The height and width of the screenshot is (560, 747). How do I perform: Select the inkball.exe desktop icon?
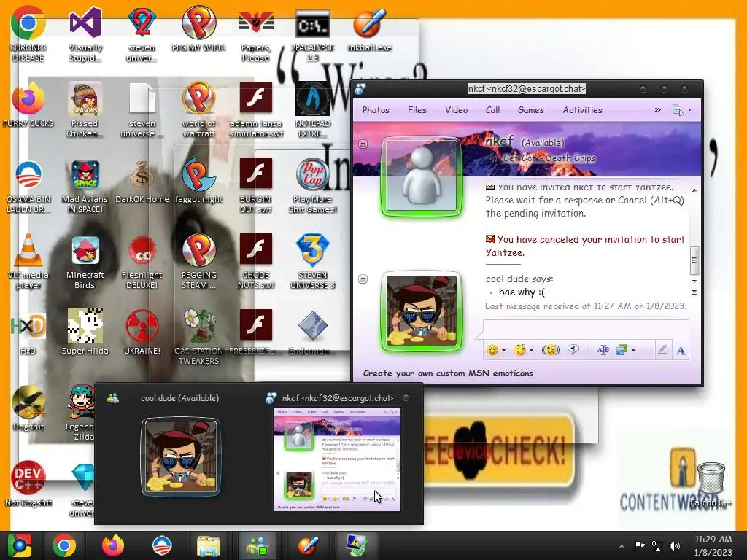pos(369,29)
